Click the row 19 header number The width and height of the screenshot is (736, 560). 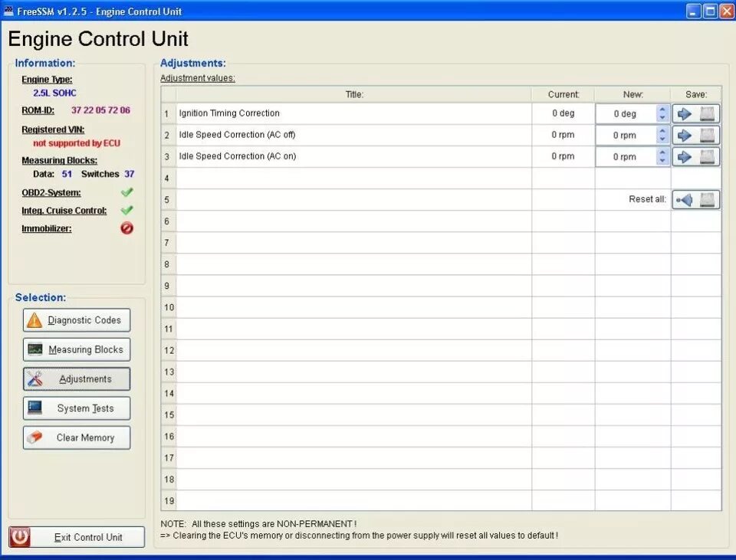(x=169, y=501)
